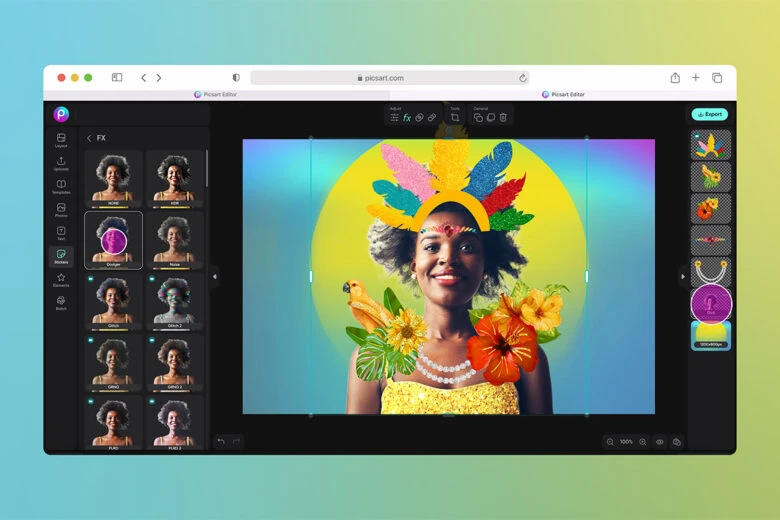Click the zoom out magnifier button
This screenshot has height=520, width=780.
(610, 441)
